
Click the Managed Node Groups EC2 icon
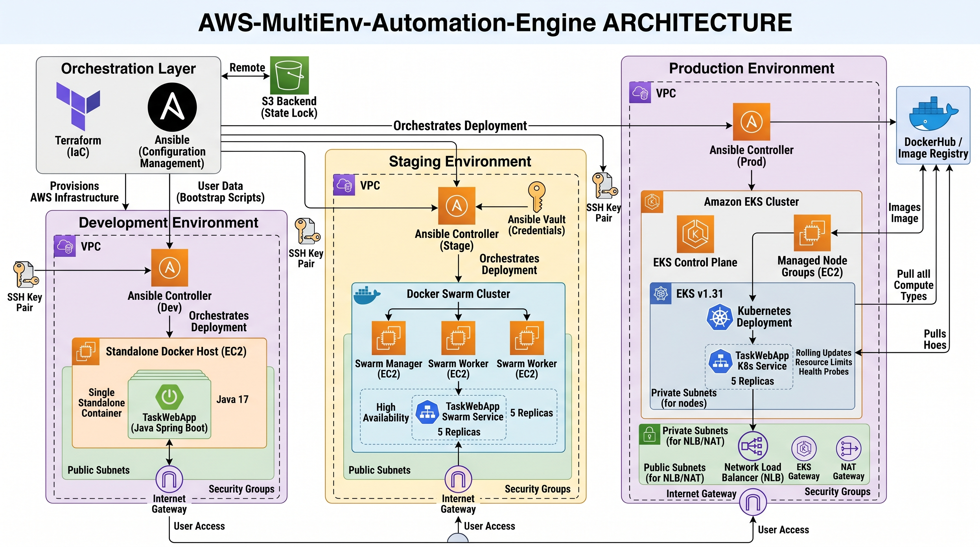812,233
